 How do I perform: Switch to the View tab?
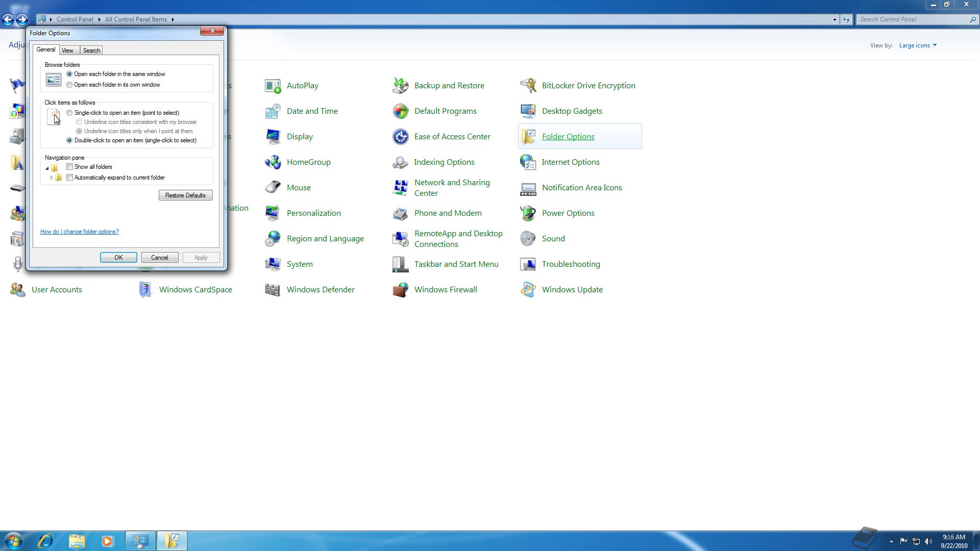[67, 51]
